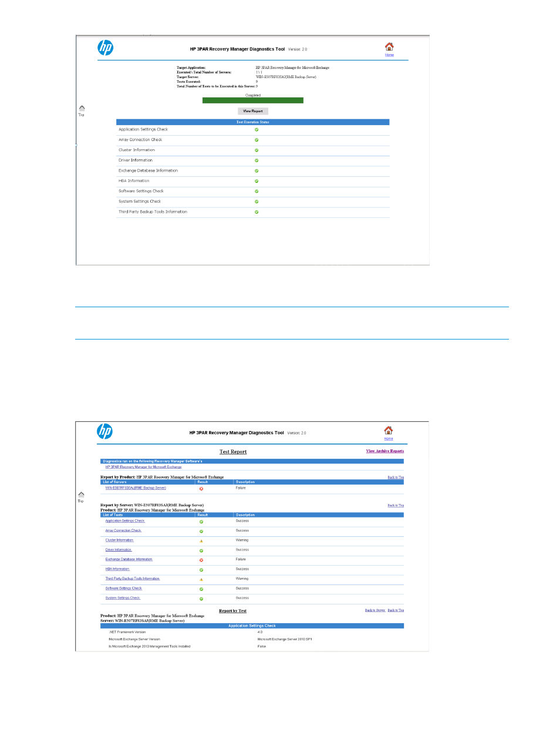Viewport: 560px width, 746px height.
Task: Click the 'Failure' description for backup server
Action: 241,488
